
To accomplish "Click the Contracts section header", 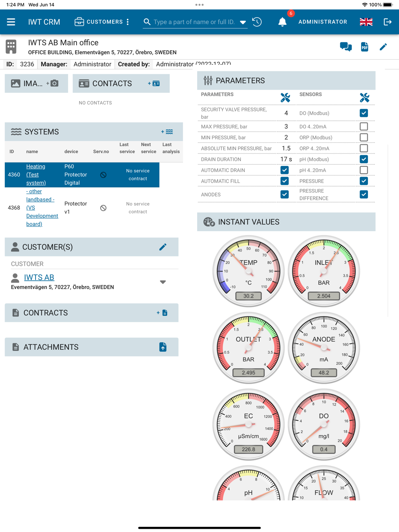I will [91, 313].
